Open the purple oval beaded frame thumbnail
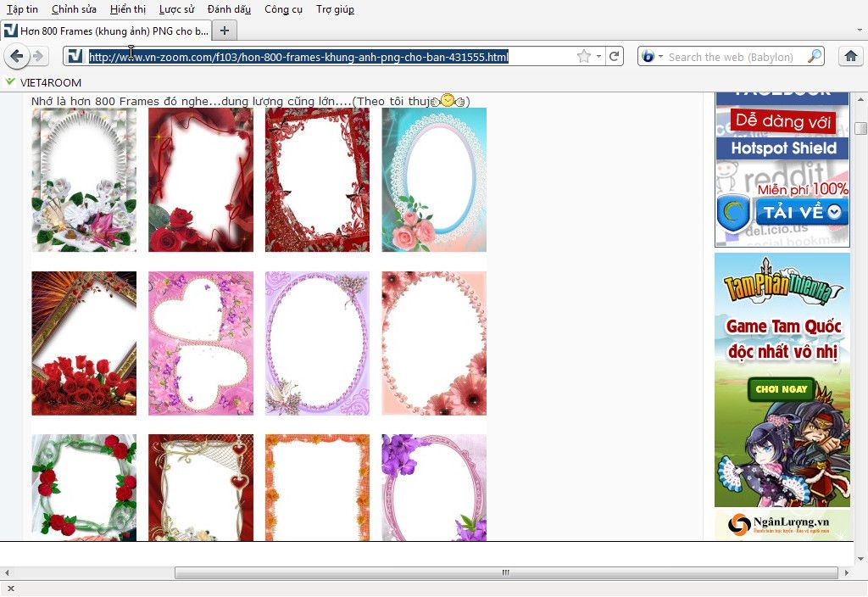 (317, 343)
